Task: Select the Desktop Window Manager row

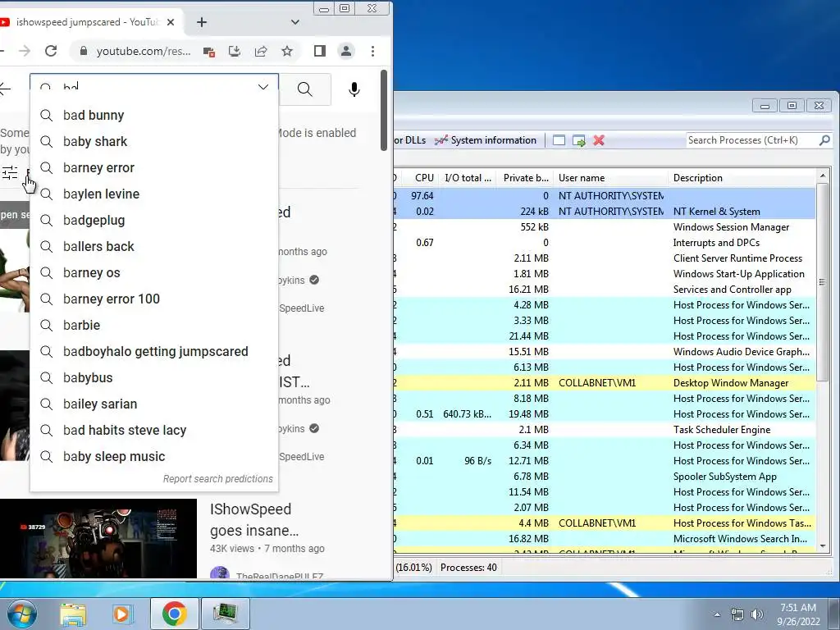Action: [x=605, y=383]
